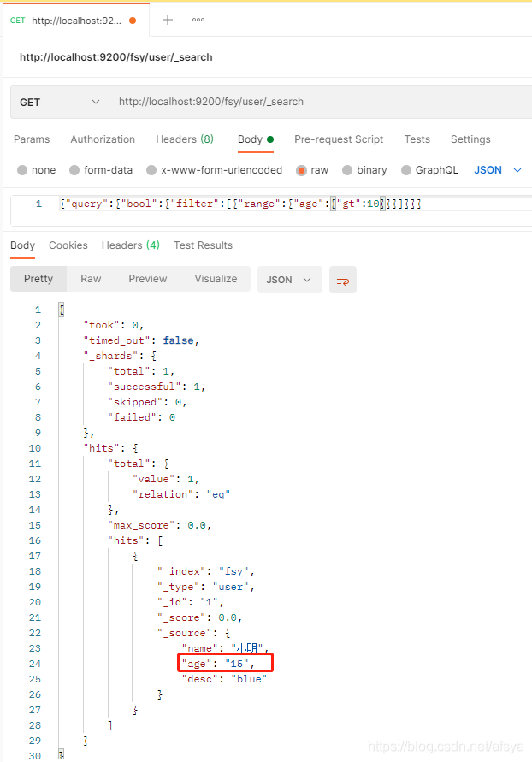The width and height of the screenshot is (532, 762).
Task: Click the wrap lines icon in response
Action: (343, 279)
